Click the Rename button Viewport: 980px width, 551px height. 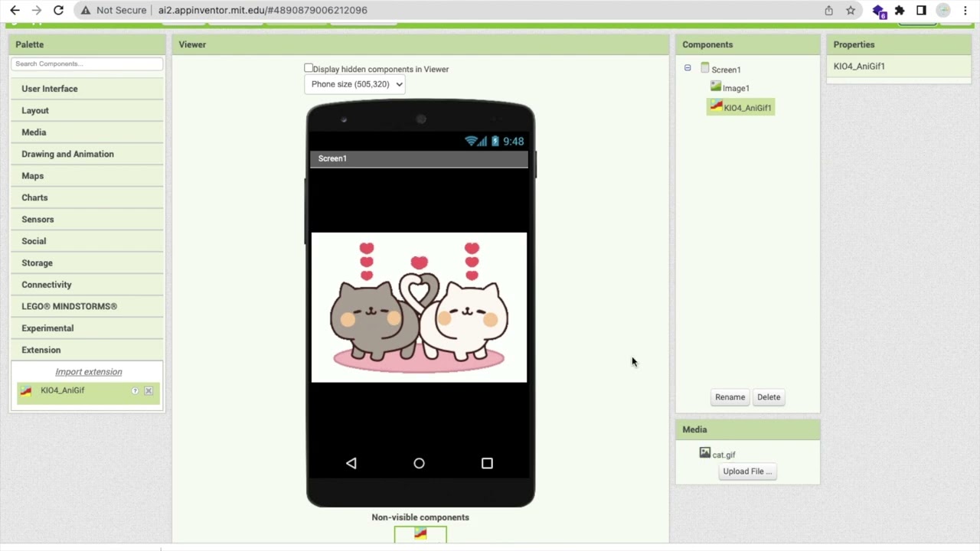click(x=730, y=397)
